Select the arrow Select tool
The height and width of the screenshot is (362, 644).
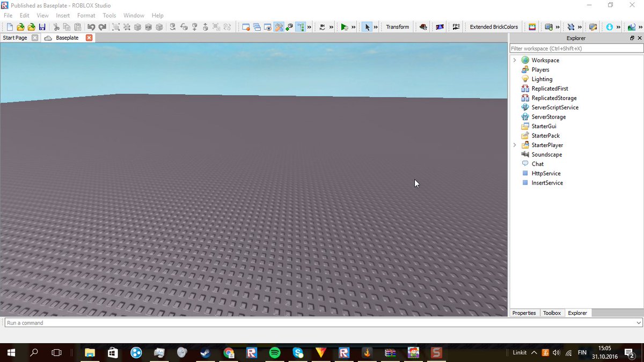point(368,27)
